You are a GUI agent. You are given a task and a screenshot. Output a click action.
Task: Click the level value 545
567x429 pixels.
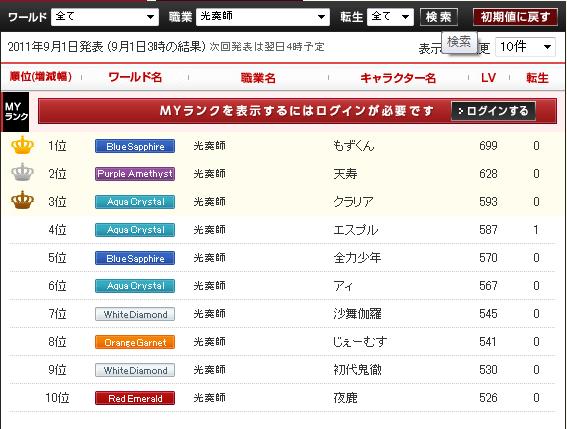pyautogui.click(x=488, y=314)
